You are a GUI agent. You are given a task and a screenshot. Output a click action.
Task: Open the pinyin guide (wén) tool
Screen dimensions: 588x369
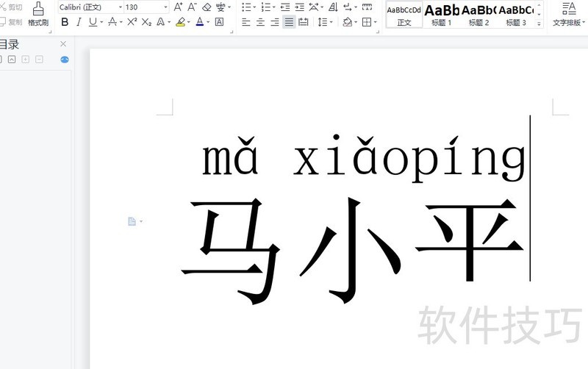click(221, 7)
